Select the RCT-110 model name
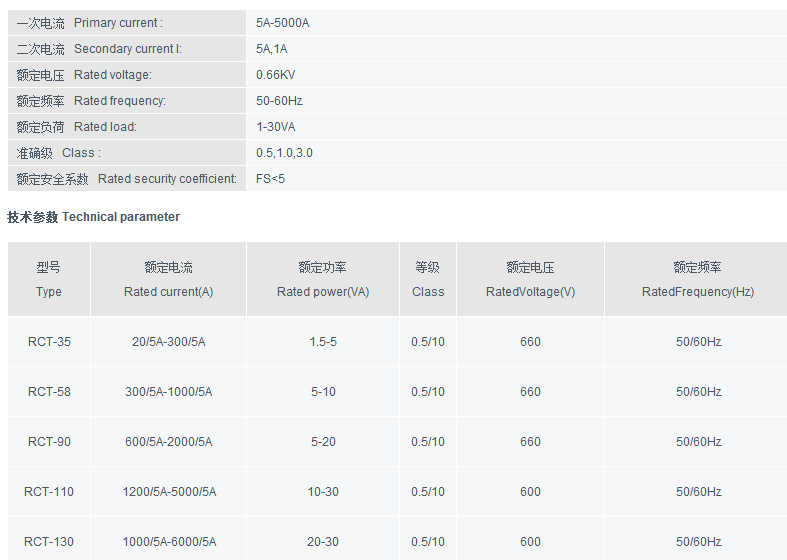787x560 pixels. coord(49,492)
